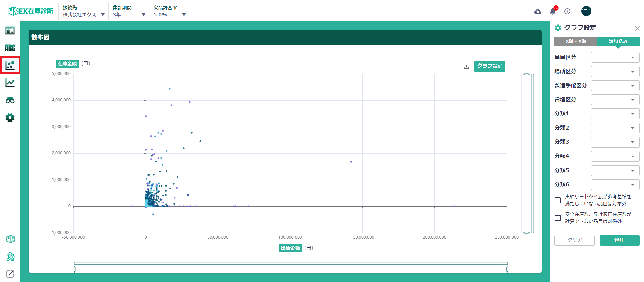Select the 絞り込み tab
Image resolution: width=644 pixels, height=282 pixels.
coord(618,41)
